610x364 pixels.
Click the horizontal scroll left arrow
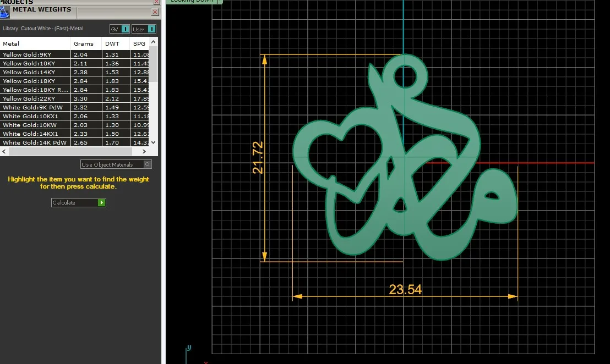(4, 152)
